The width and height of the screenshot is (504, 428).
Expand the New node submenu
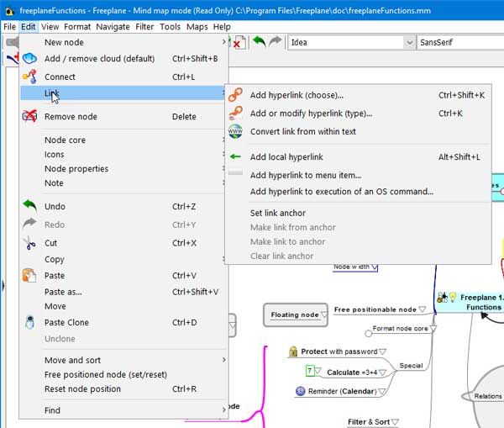pyautogui.click(x=123, y=42)
